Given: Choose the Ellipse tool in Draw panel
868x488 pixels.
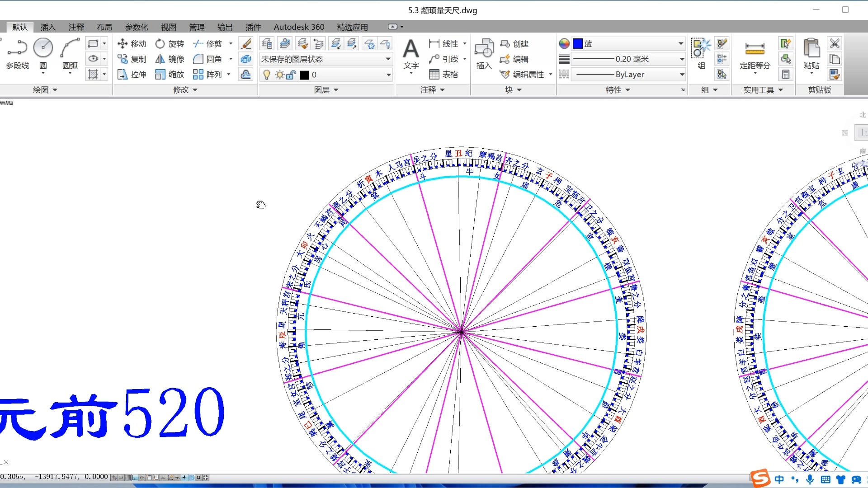Looking at the screenshot, I should pos(93,59).
